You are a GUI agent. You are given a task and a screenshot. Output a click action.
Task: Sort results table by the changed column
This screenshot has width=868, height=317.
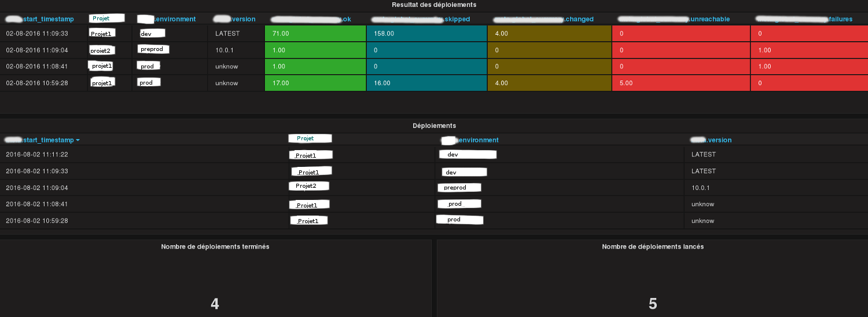tap(543, 19)
